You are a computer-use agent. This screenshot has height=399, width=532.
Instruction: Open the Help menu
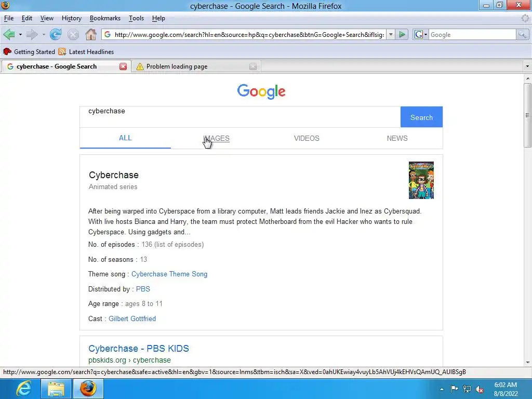tap(158, 18)
